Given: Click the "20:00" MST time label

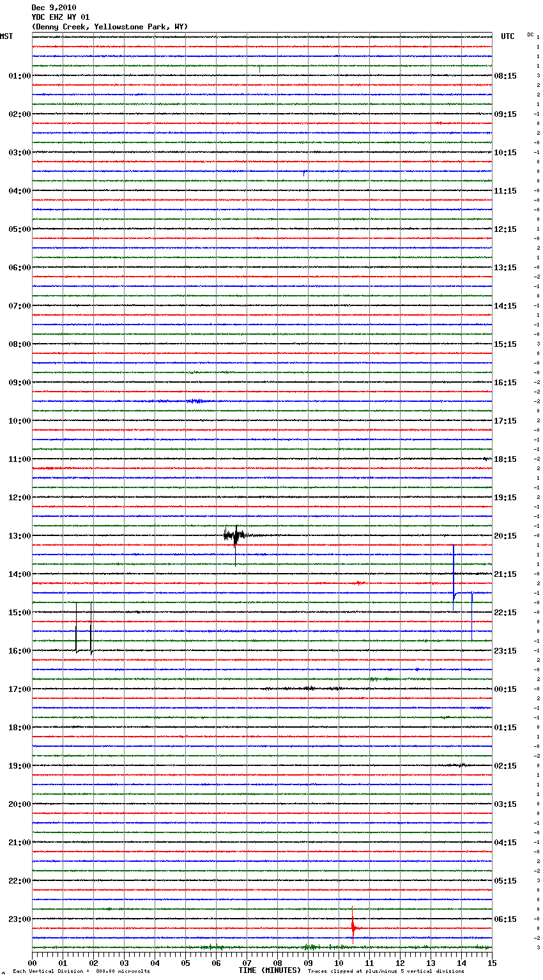Looking at the screenshot, I should pos(20,804).
